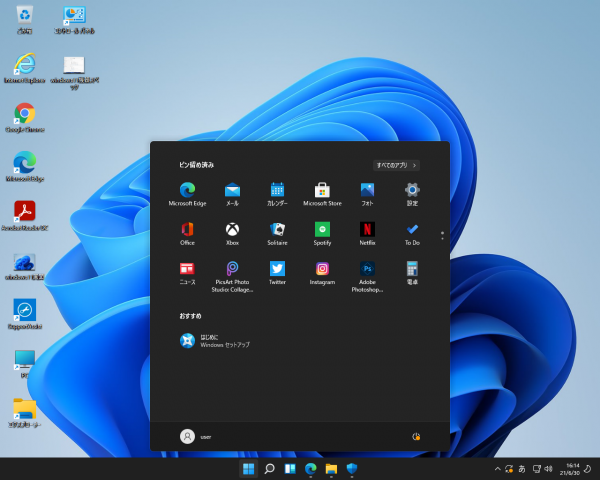The width and height of the screenshot is (600, 480).
Task: Click the update tray icon with orange dot
Action: tap(509, 469)
